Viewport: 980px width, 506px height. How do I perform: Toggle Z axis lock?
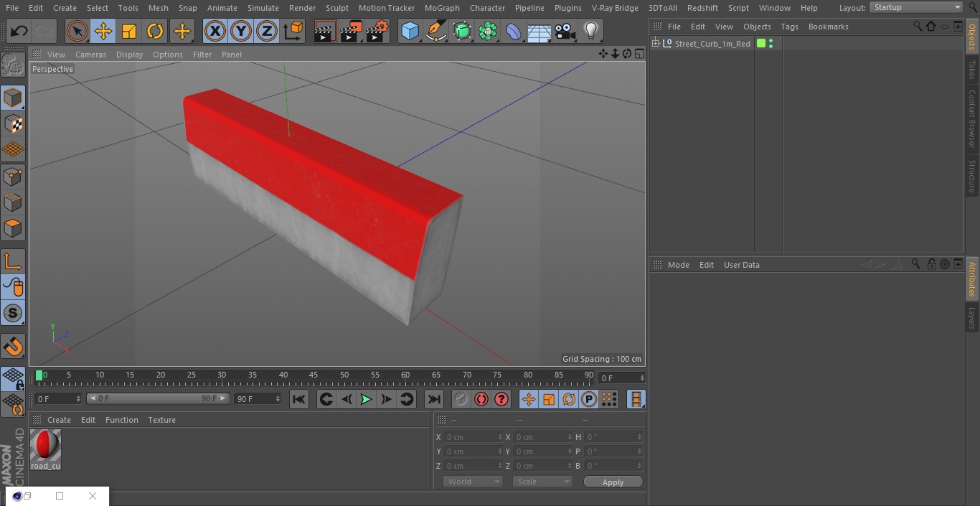click(x=267, y=32)
